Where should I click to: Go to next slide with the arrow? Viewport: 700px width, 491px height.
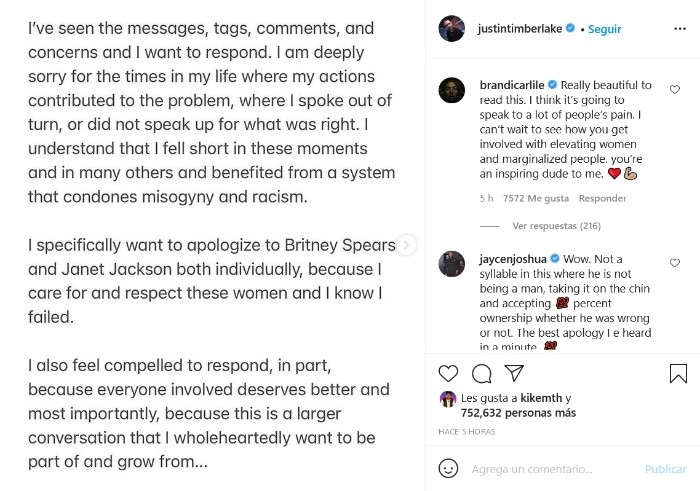[x=406, y=245]
